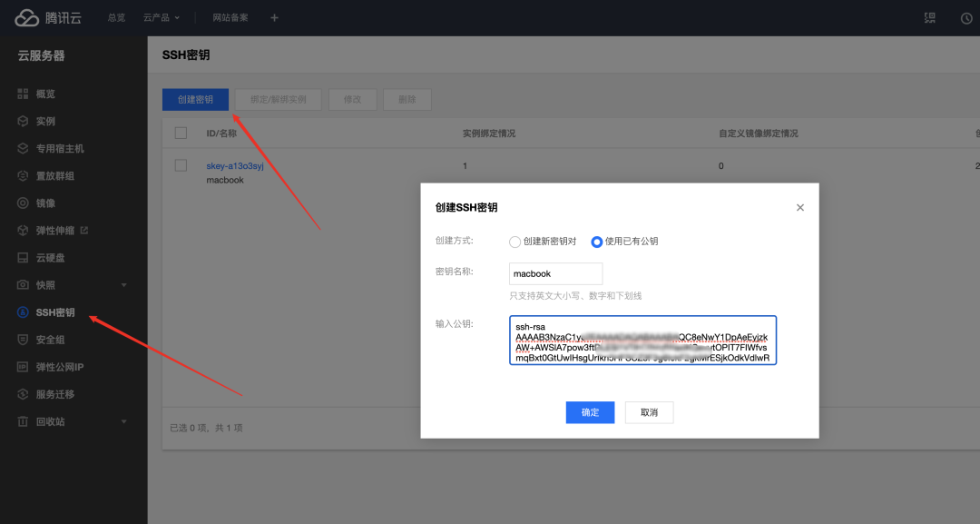Select the 创建新密钥对 radio option
The image size is (980, 524).
pyautogui.click(x=515, y=242)
